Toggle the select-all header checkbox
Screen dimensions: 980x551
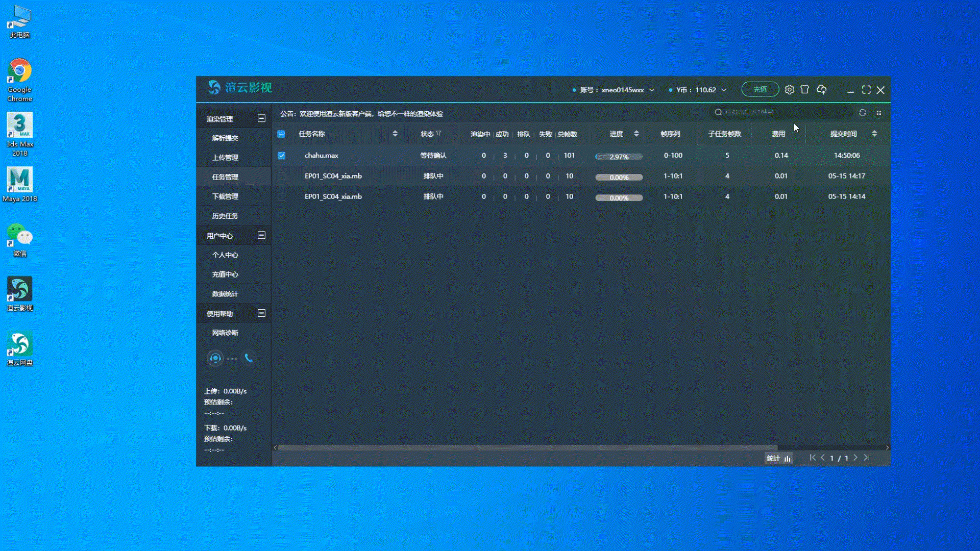(x=281, y=134)
